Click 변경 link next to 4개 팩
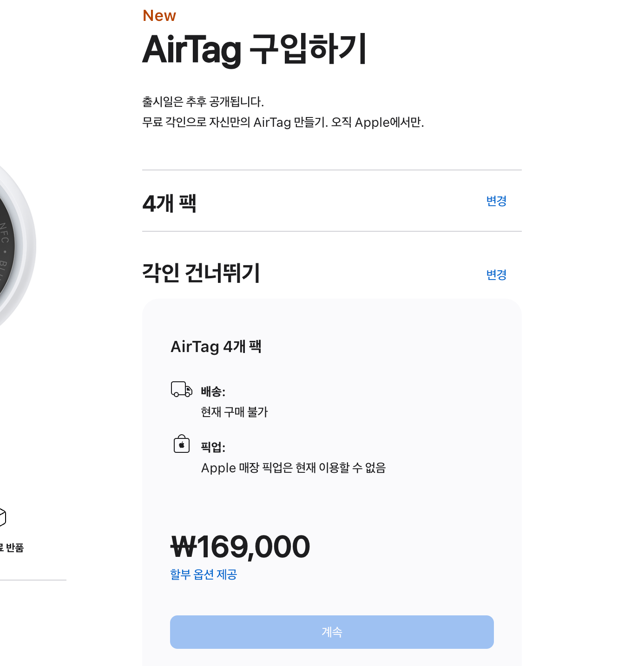 coord(496,201)
